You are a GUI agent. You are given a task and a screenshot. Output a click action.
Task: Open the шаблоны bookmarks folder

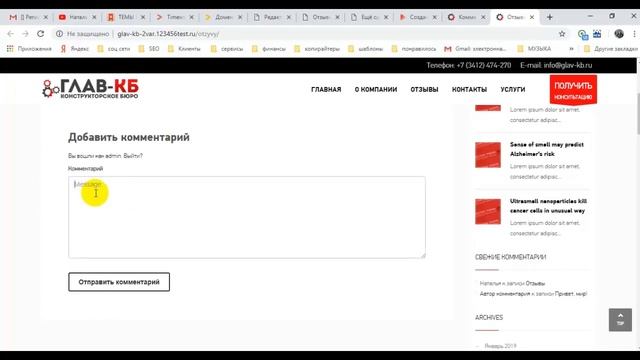point(365,49)
